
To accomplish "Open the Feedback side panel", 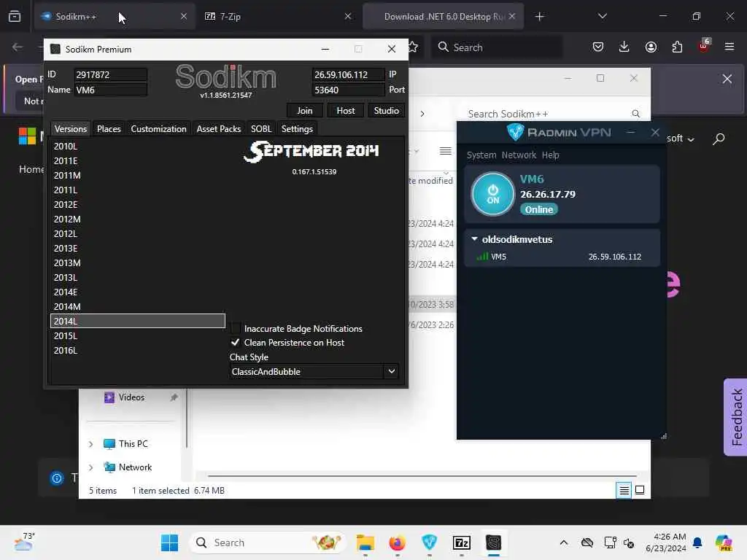I will coord(735,416).
